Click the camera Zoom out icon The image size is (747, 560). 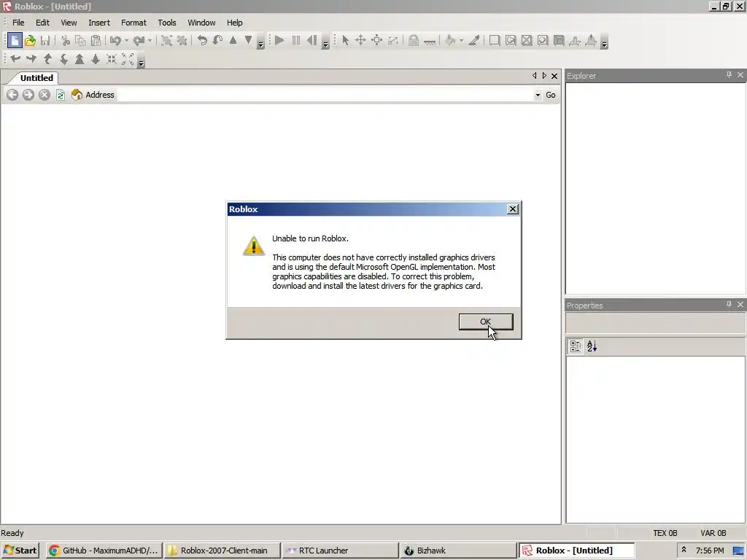coord(96,58)
